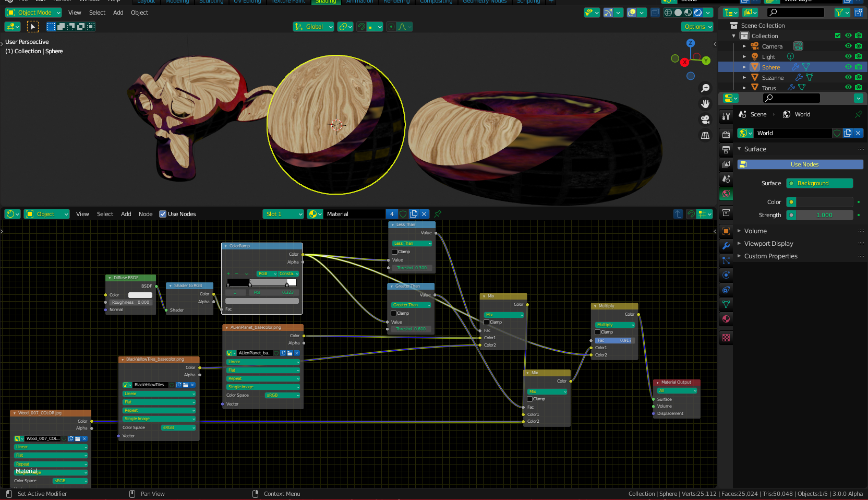Open Object Data mesh properties tab

726,304
